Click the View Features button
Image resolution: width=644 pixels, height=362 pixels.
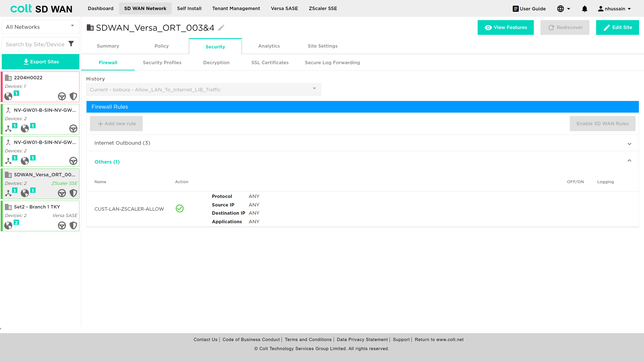tap(505, 27)
